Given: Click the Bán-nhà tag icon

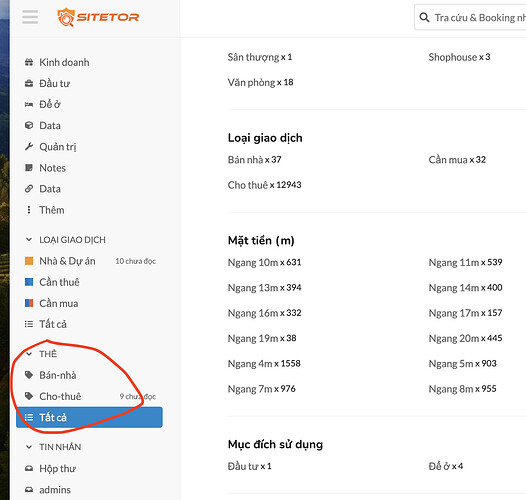Looking at the screenshot, I should tap(29, 375).
